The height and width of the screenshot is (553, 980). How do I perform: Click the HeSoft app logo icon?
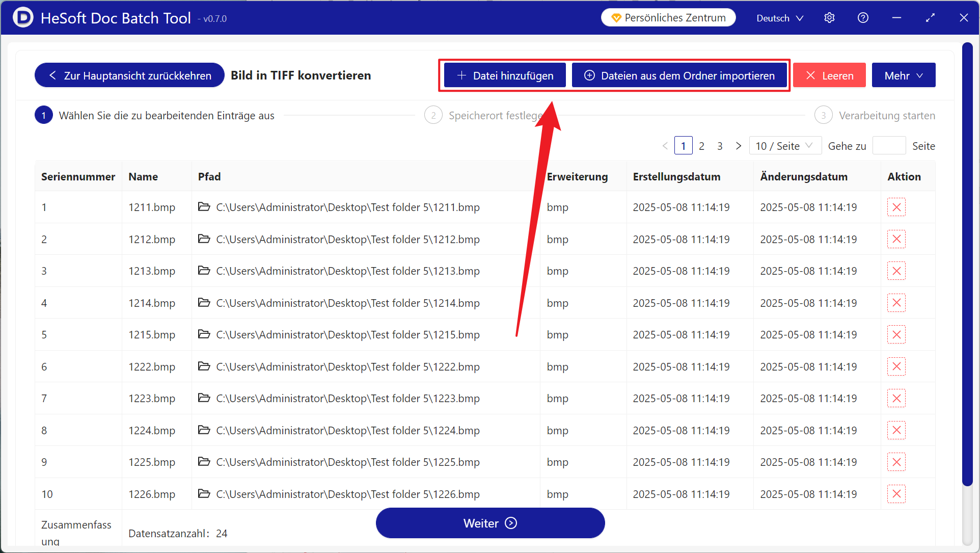tap(23, 18)
